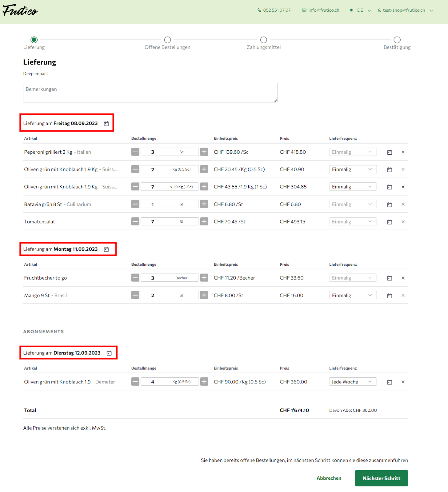Select Tomatensalat article name

click(x=40, y=222)
